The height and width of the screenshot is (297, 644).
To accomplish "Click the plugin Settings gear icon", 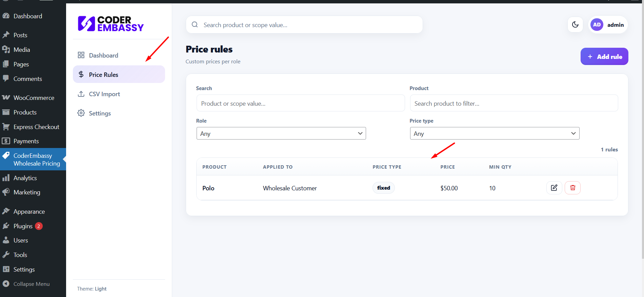I will (x=81, y=113).
